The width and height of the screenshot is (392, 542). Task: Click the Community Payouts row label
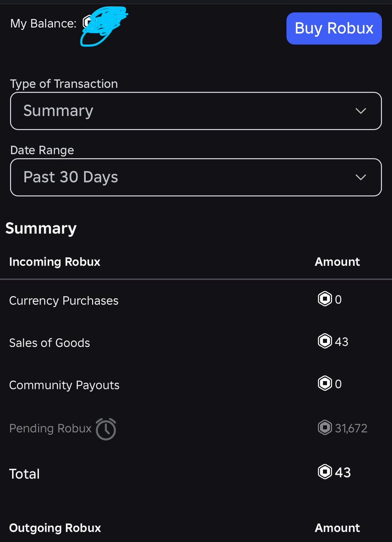(64, 385)
